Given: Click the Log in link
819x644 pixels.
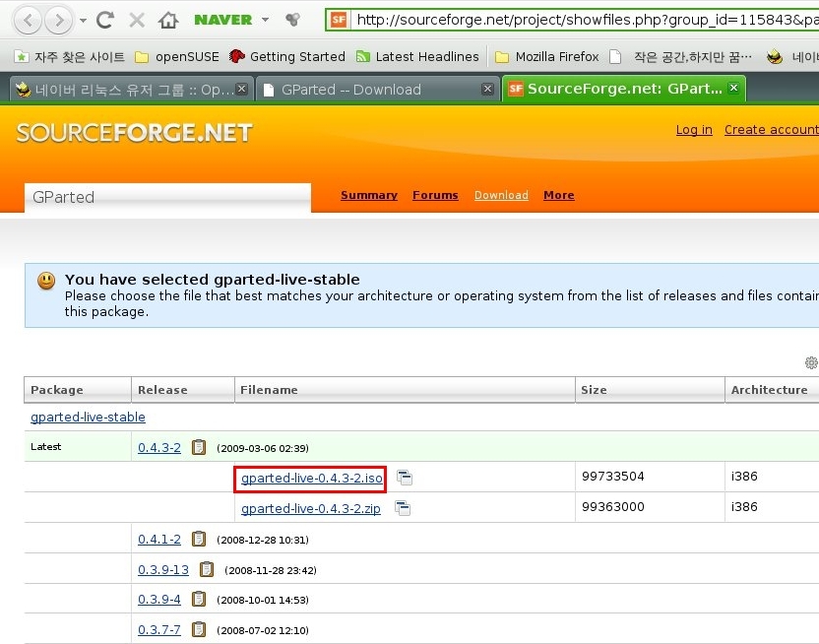Looking at the screenshot, I should click(x=694, y=130).
